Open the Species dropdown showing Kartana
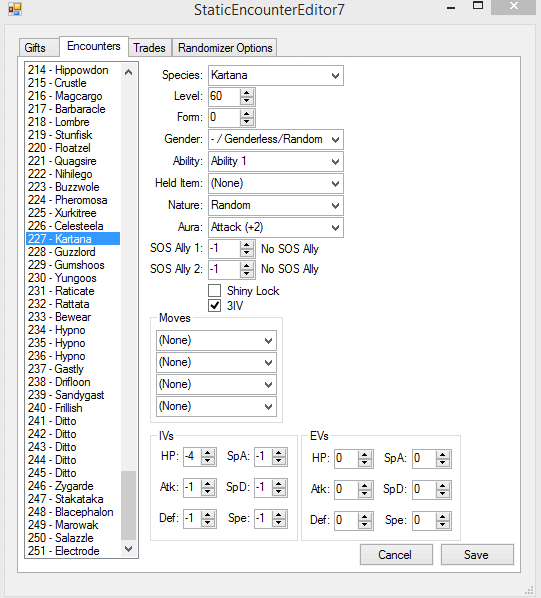Viewport: 541px width, 598px height. tap(276, 75)
